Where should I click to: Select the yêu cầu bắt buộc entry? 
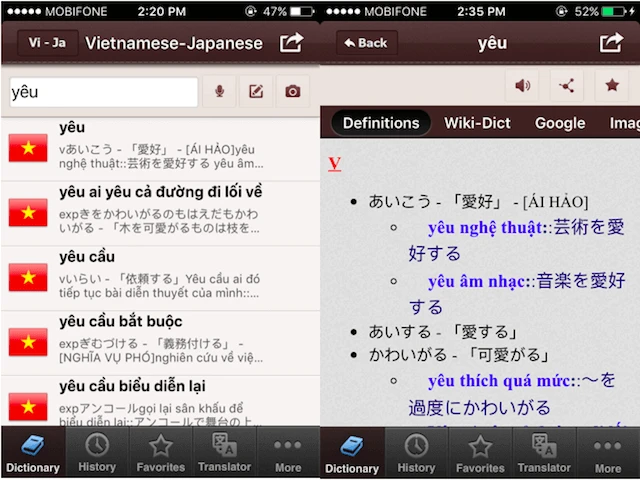pos(160,340)
